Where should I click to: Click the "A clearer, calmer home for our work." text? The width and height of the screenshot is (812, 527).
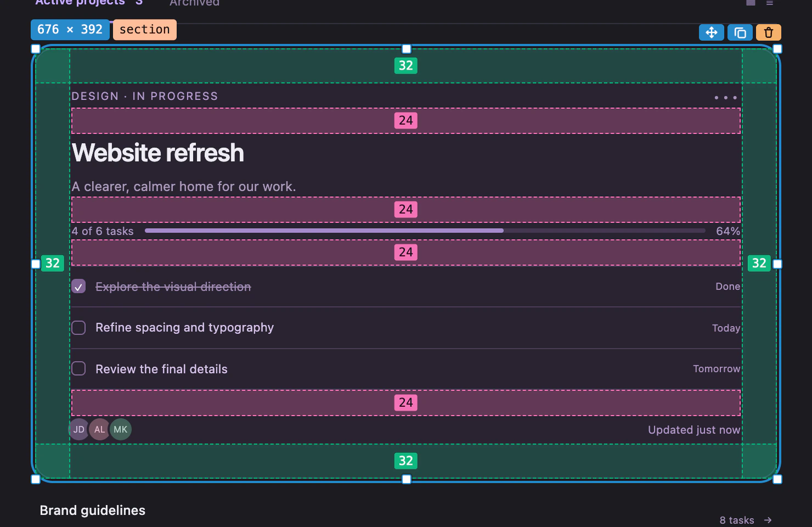point(184,187)
